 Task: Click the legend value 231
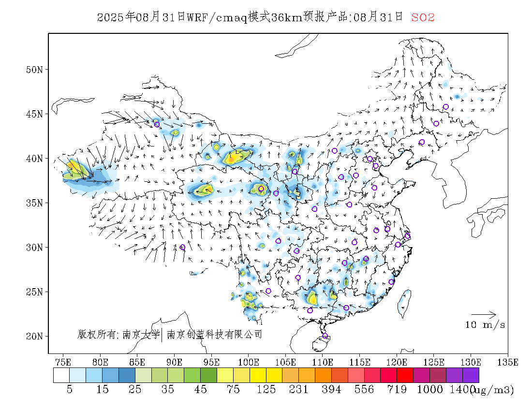click(x=298, y=390)
